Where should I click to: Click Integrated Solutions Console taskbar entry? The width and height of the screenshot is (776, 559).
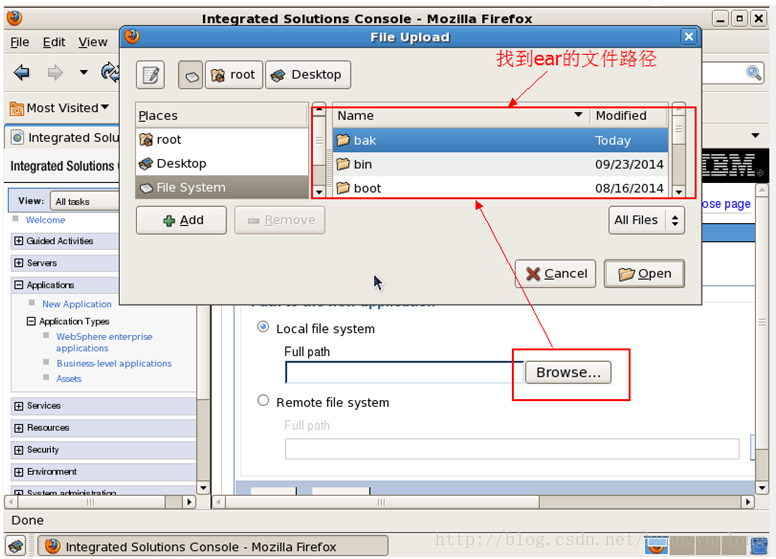pos(213,547)
